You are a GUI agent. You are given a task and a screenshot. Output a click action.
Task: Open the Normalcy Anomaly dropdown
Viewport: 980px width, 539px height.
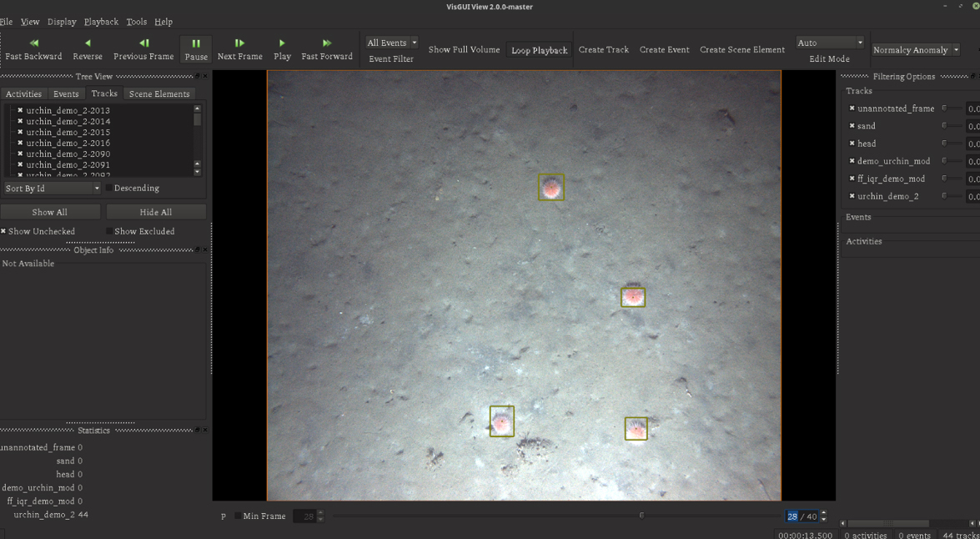click(916, 50)
